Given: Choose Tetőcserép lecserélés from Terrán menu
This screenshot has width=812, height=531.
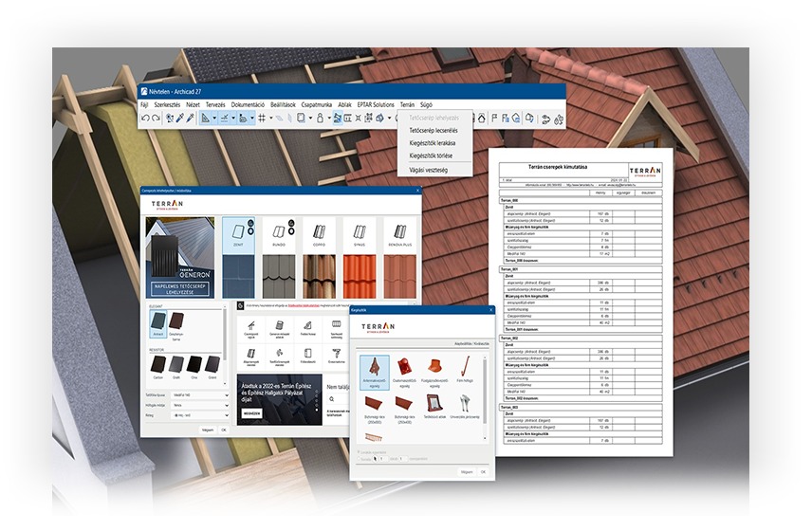Looking at the screenshot, I should click(434, 131).
